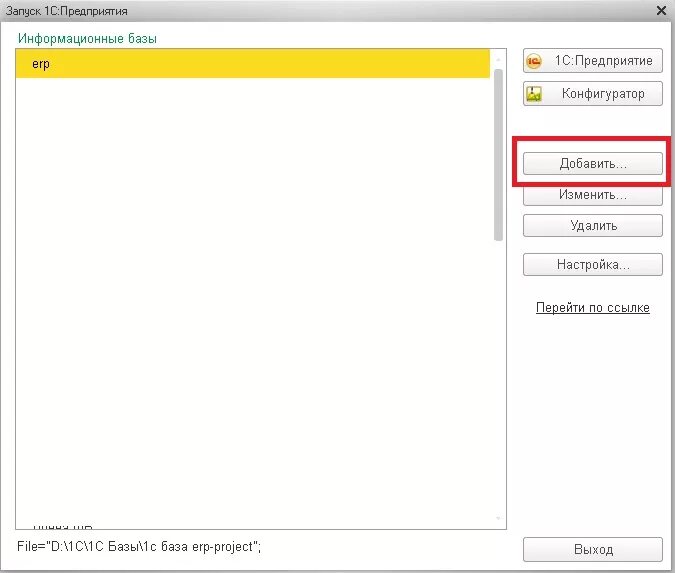Click Изменить to edit the infobase
The image size is (675, 573).
tap(592, 195)
